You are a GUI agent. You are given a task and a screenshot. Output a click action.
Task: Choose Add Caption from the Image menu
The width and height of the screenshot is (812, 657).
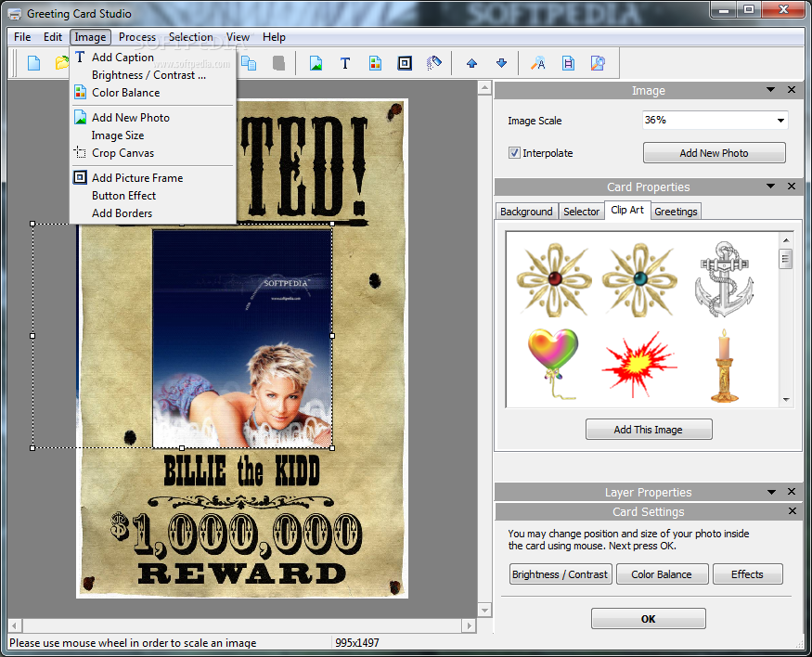pyautogui.click(x=153, y=58)
